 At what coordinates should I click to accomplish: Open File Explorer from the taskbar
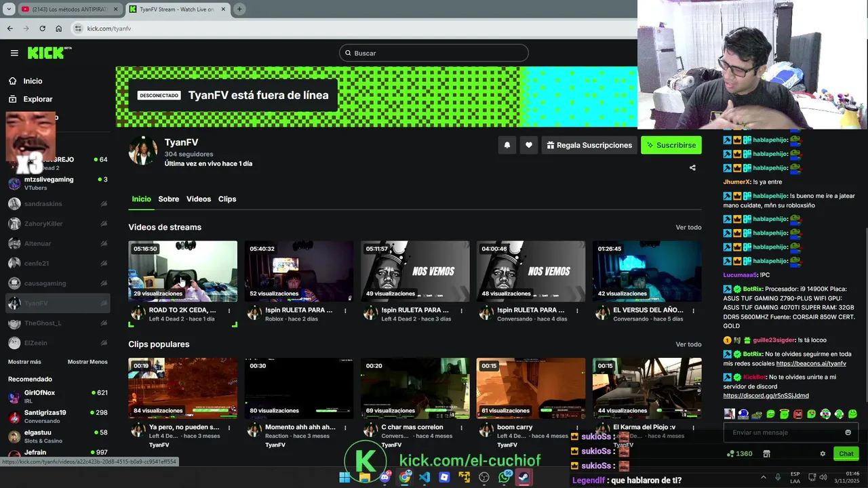tap(365, 477)
